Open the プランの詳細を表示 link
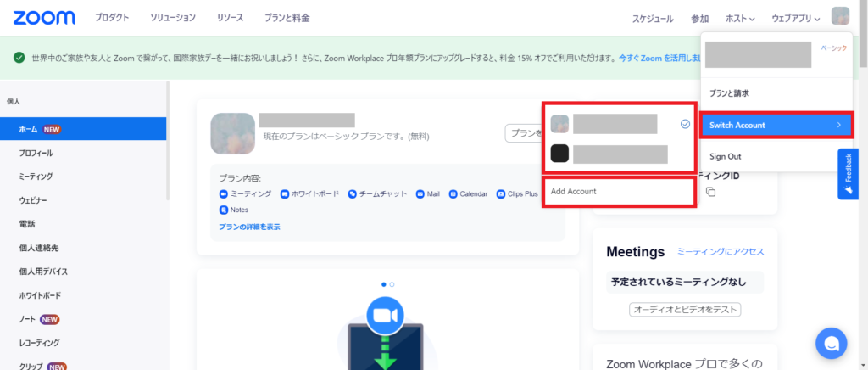The height and width of the screenshot is (370, 868). pos(249,227)
